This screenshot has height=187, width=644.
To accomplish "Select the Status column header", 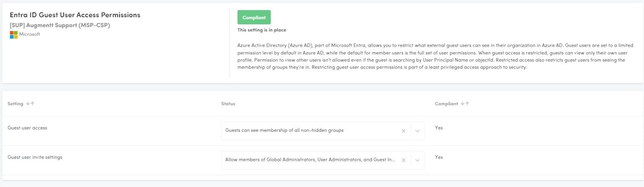I will pos(228,104).
